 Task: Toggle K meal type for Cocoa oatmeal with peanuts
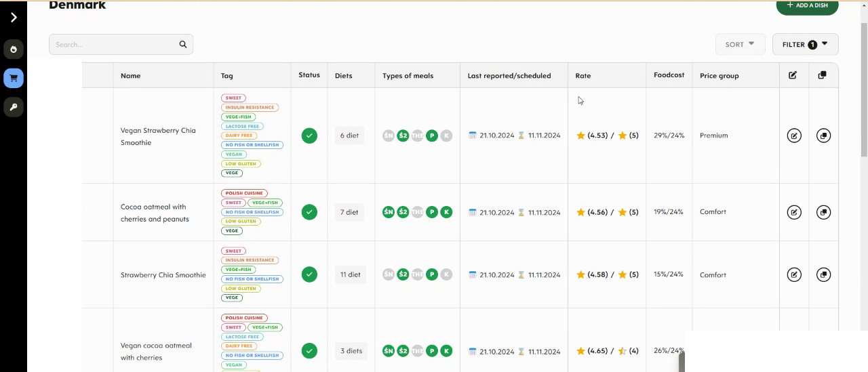tap(446, 212)
